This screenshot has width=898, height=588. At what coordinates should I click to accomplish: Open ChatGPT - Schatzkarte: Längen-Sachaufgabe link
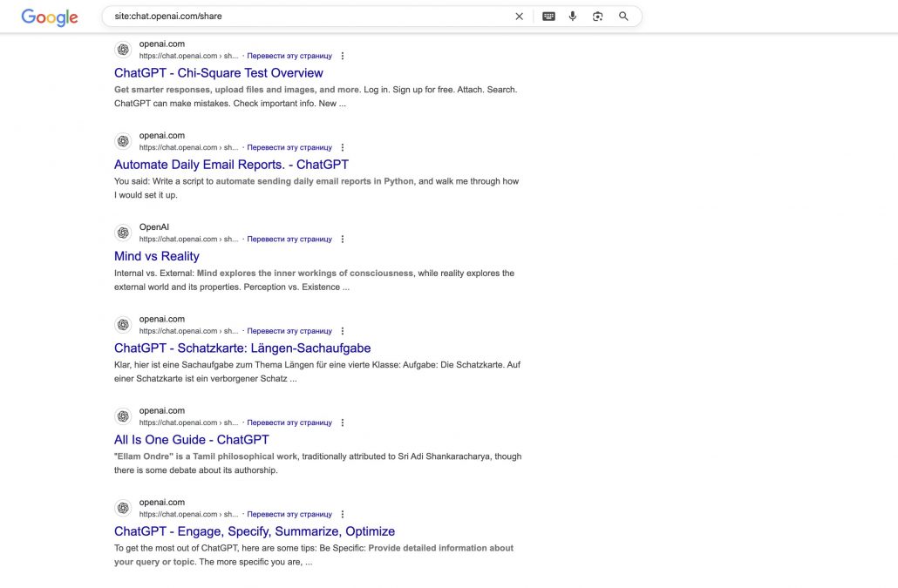[242, 348]
